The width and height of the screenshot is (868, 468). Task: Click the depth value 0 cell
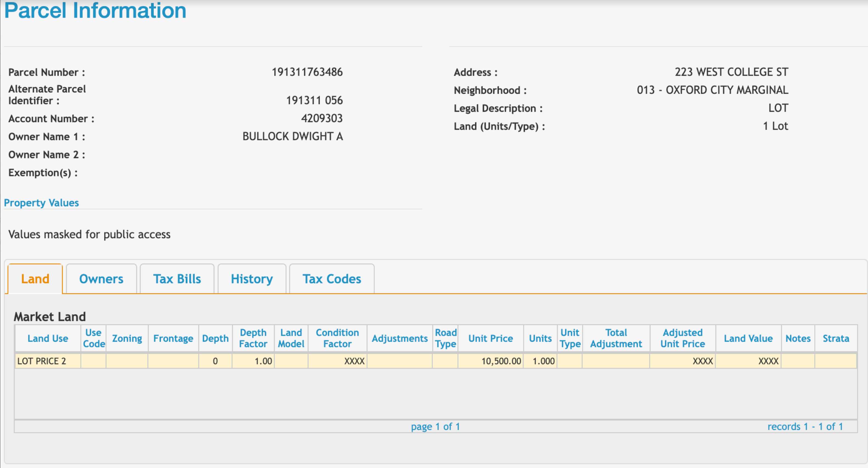coord(215,361)
